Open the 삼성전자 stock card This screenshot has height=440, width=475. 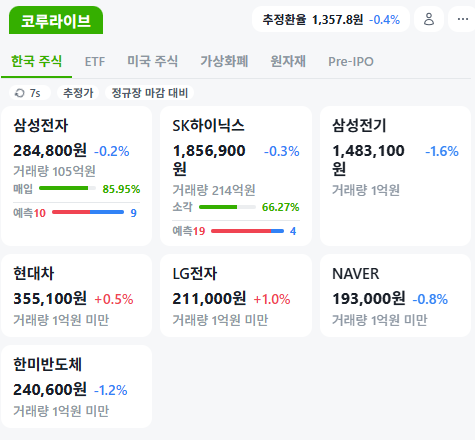click(77, 176)
